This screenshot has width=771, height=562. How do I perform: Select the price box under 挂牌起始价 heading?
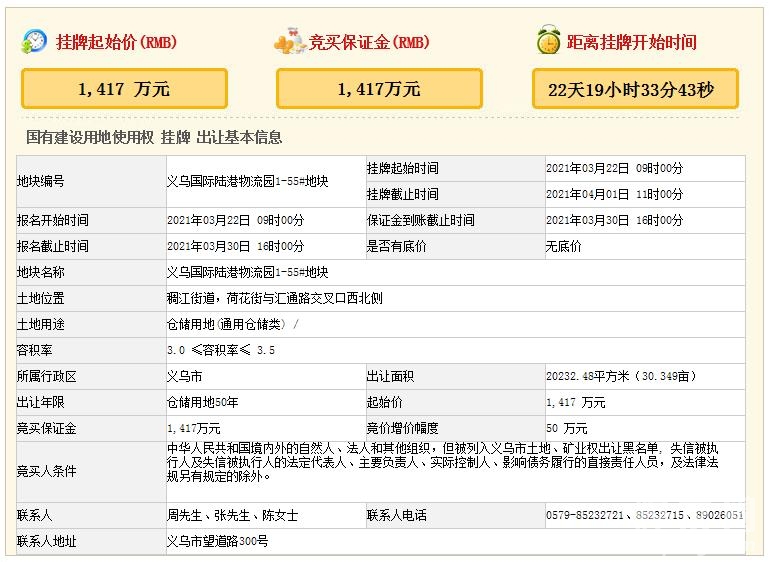124,89
